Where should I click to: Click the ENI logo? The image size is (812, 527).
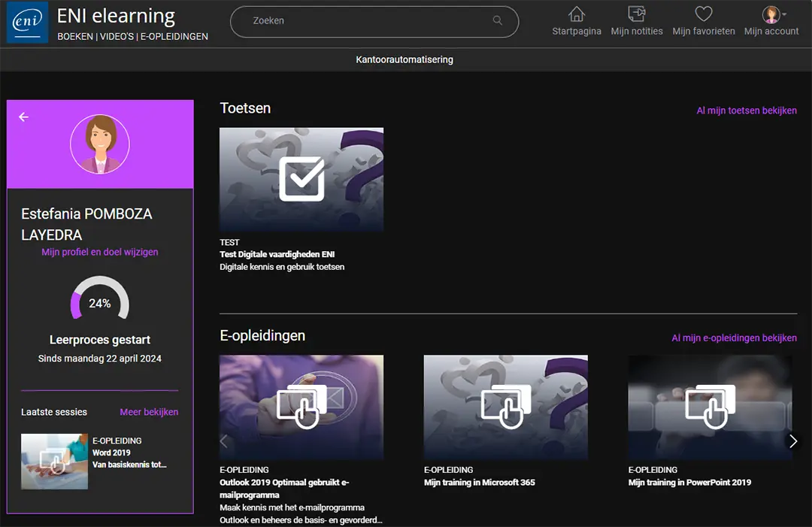point(28,23)
